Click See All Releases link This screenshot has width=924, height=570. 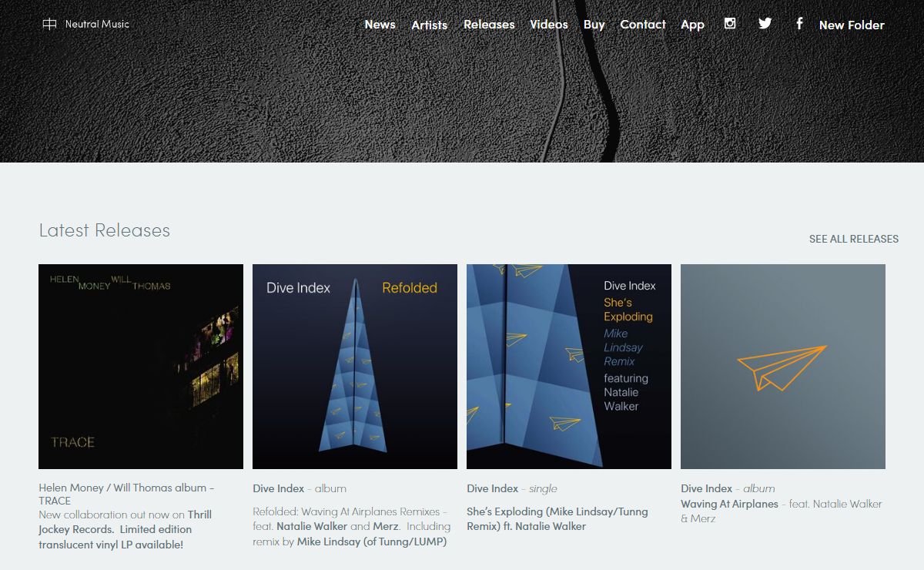point(854,239)
